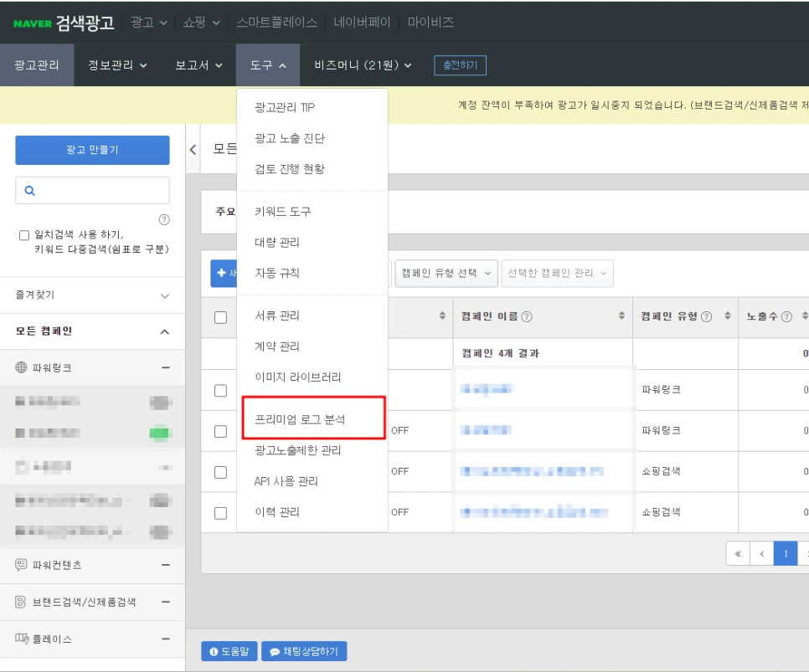Select 자동 규칙 menu item
The width and height of the screenshot is (809, 672).
(x=277, y=273)
